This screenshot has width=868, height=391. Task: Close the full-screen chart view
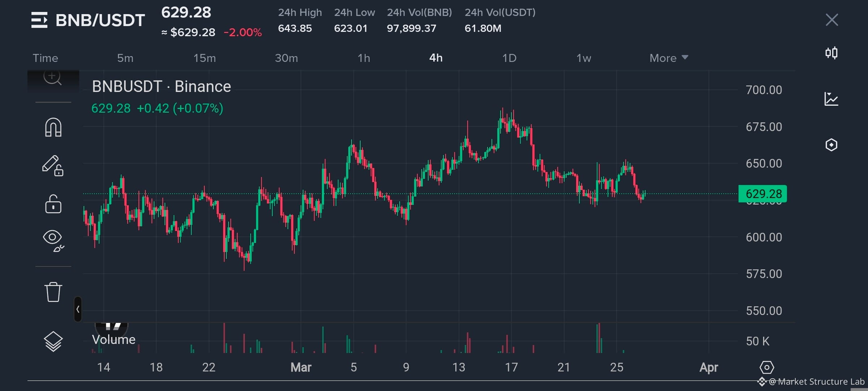(x=832, y=20)
